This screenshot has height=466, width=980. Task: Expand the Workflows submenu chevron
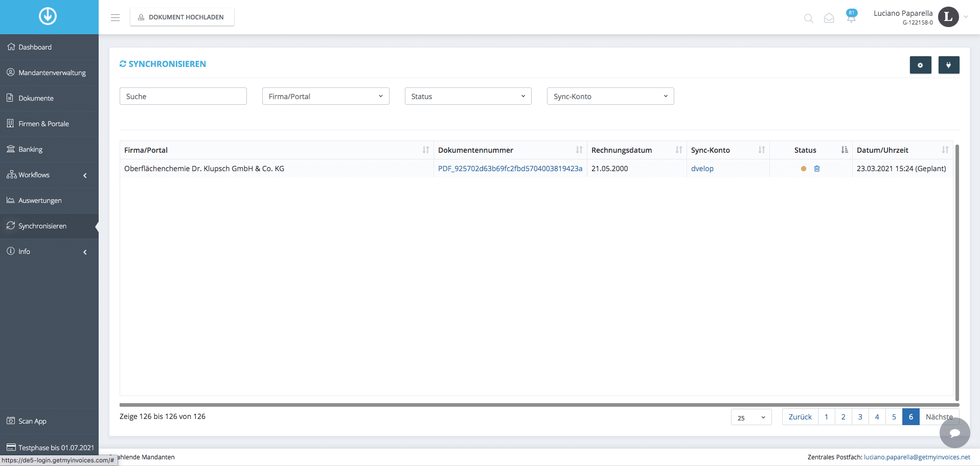tap(85, 175)
